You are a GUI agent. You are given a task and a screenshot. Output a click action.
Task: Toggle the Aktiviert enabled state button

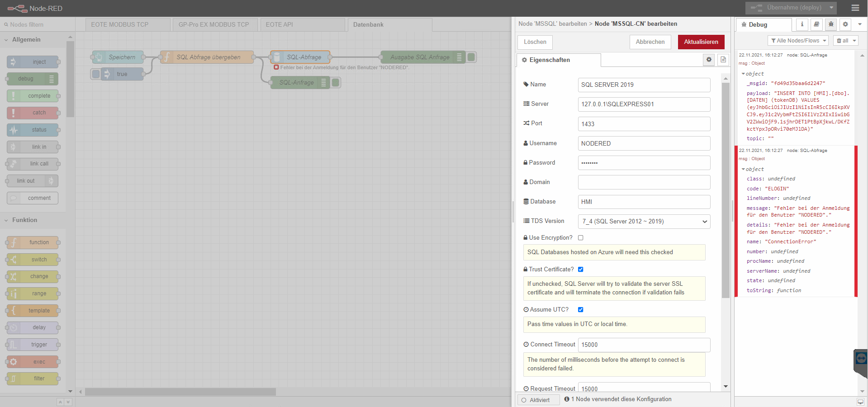[x=539, y=400]
